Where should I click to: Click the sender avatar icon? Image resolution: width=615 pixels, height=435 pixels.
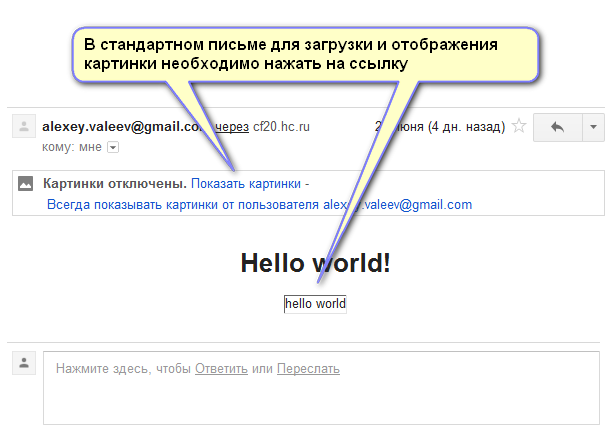(22, 127)
